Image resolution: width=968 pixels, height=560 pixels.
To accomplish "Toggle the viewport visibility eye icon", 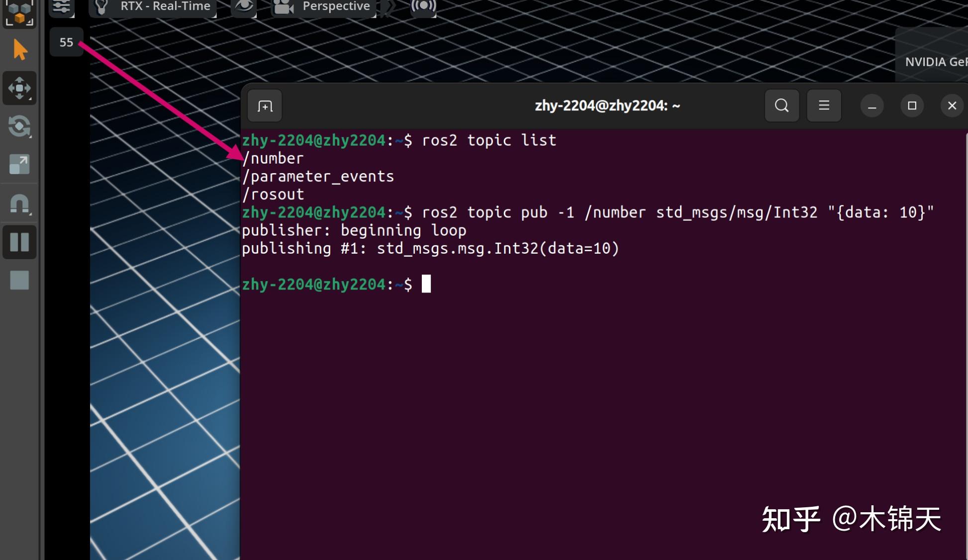I will point(243,6).
